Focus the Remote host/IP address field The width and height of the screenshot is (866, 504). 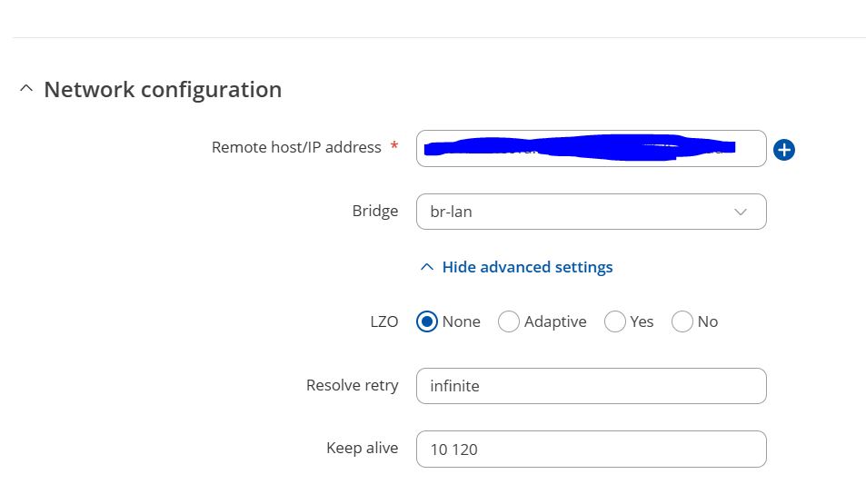pos(591,149)
